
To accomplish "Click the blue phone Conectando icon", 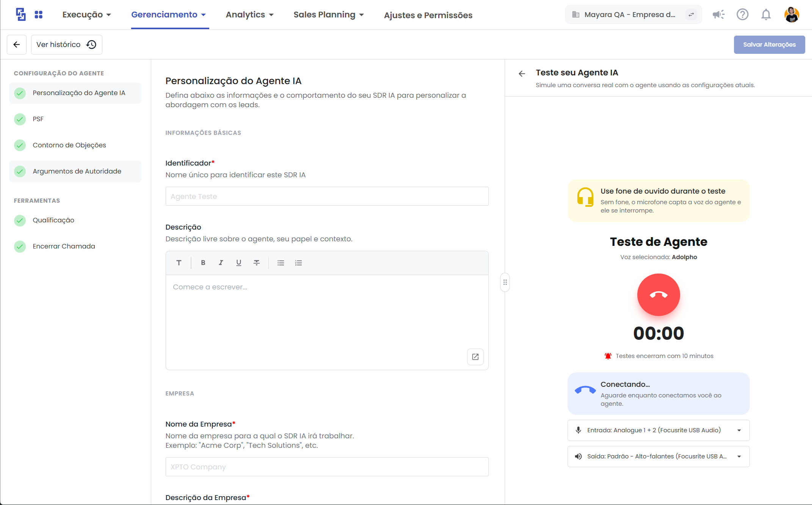I will (x=585, y=390).
